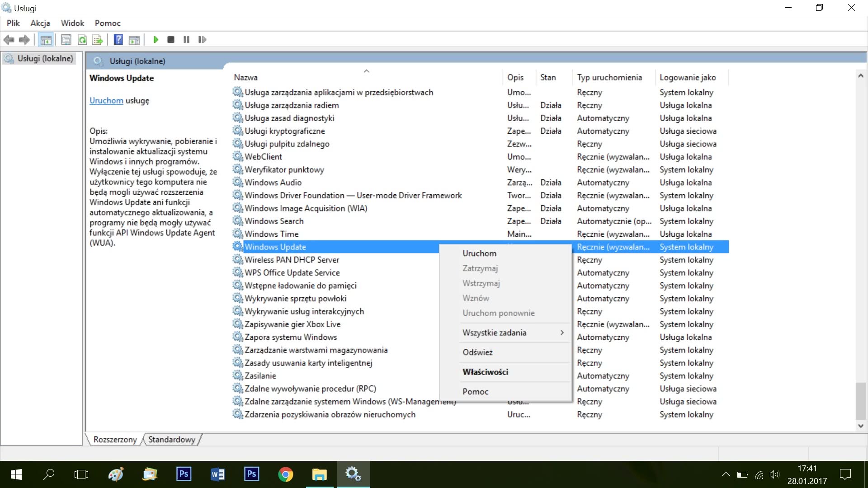This screenshot has height=488, width=868.
Task: Select WPS Office Update Service row
Action: [481, 272]
